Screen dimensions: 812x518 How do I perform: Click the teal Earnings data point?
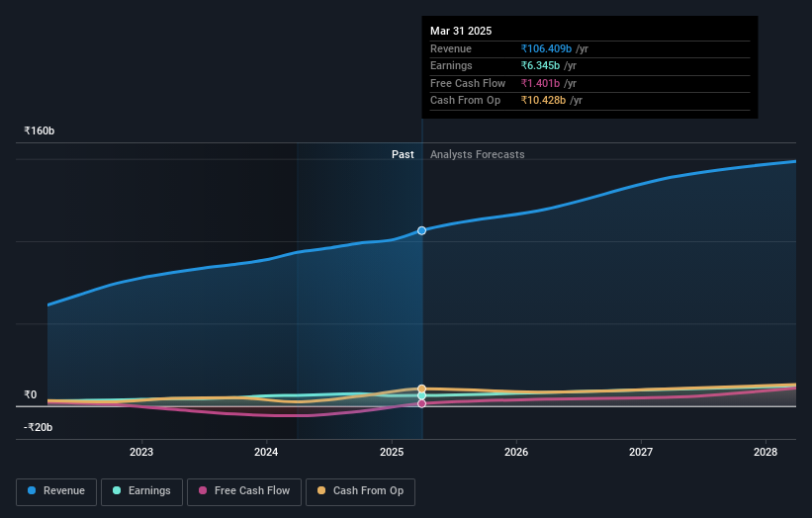tap(421, 395)
